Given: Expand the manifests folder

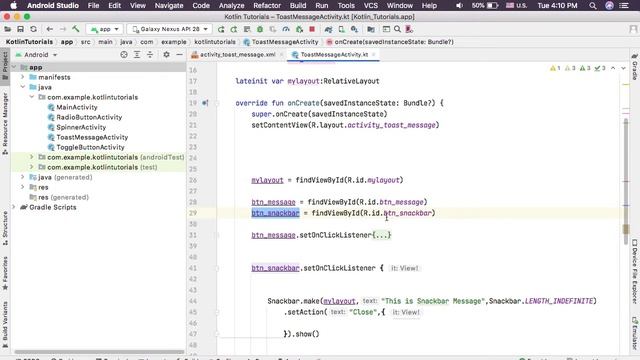Looking at the screenshot, I should 23,77.
